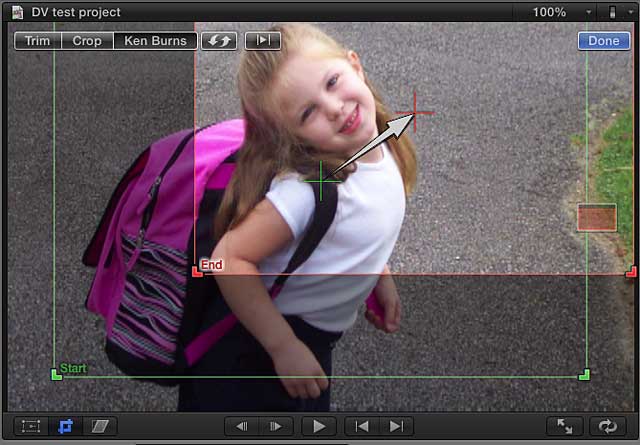This screenshot has height=445, width=640.
Task: Jump to the previous edit point
Action: pyautogui.click(x=362, y=427)
